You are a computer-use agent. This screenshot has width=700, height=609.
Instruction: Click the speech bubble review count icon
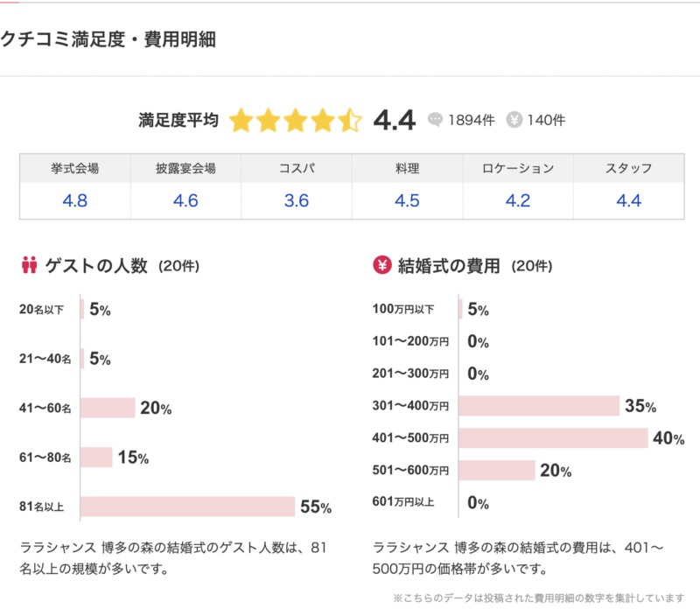click(436, 120)
